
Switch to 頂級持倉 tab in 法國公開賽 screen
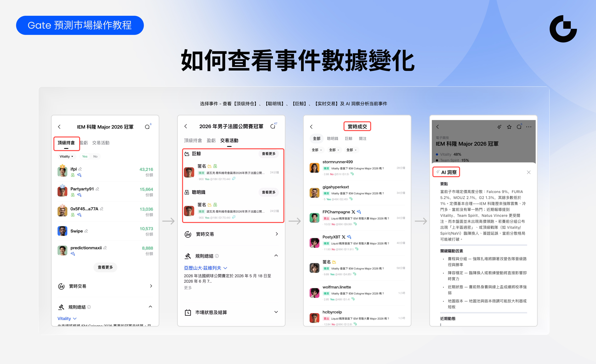(193, 141)
